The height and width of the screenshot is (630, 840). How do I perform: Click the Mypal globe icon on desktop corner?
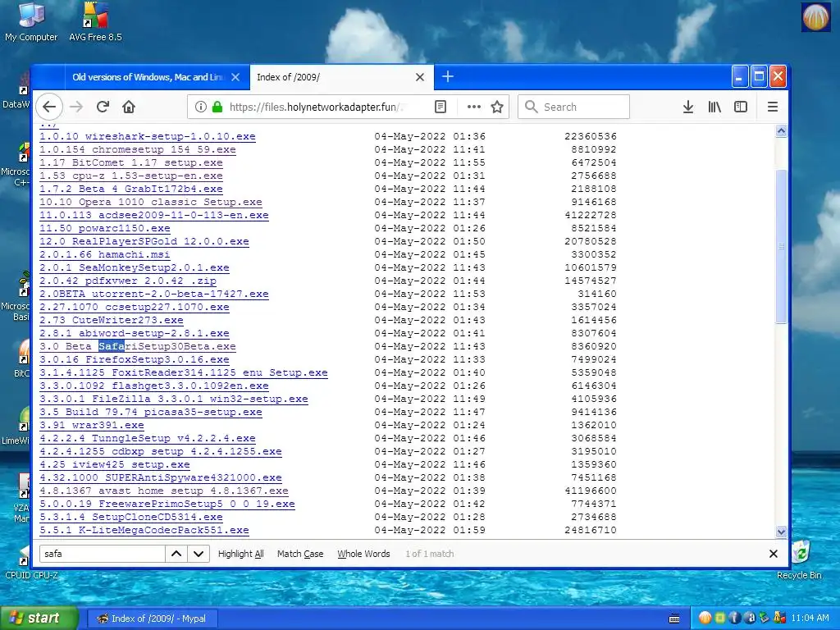click(816, 16)
